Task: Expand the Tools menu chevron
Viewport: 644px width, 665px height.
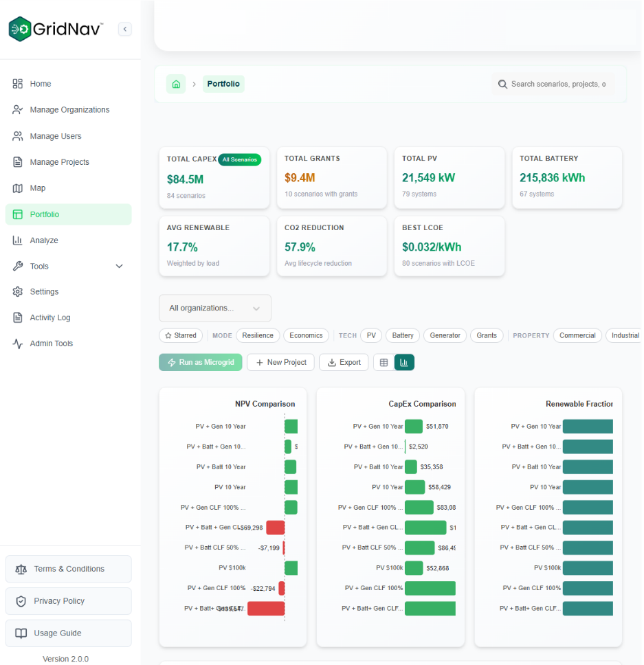Action: (119, 267)
